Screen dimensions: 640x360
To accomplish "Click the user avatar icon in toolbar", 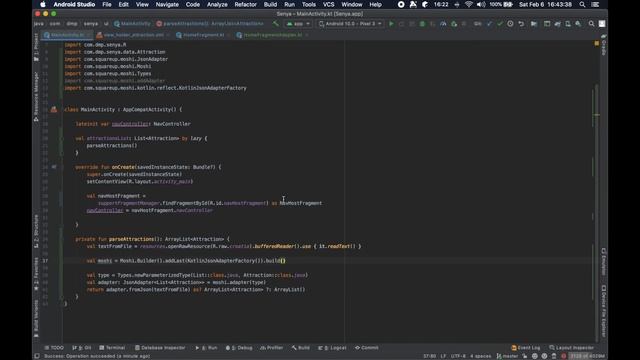I will [602, 24].
